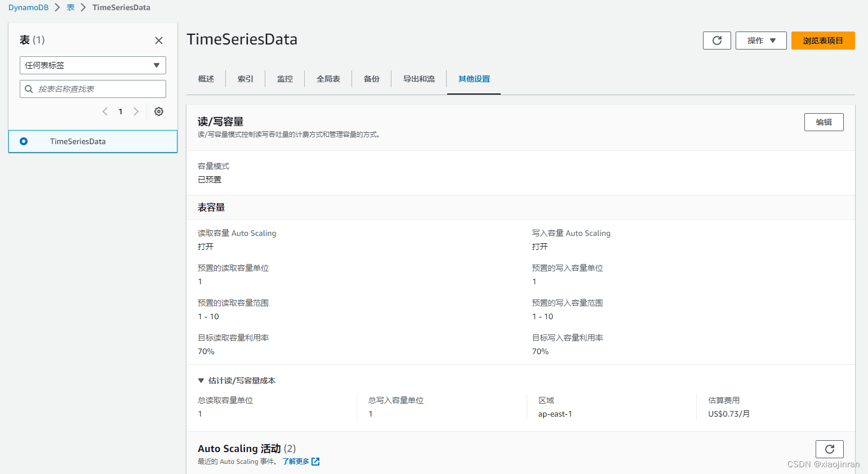Go to DynamoDB breadcrumb link

click(x=29, y=7)
